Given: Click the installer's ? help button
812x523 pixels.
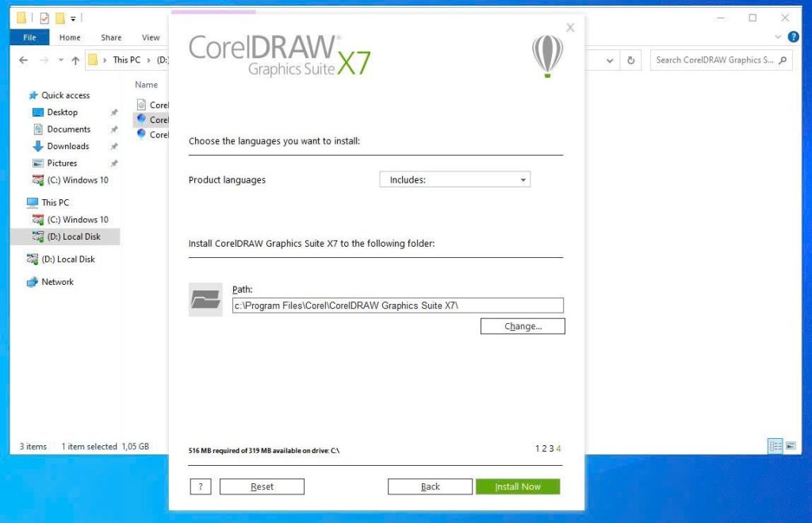Looking at the screenshot, I should (201, 486).
